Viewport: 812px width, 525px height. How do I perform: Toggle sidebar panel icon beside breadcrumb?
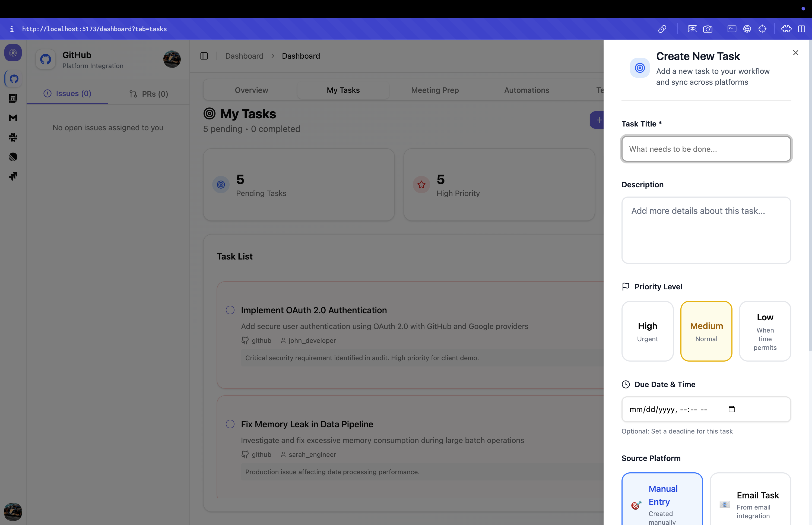click(x=204, y=56)
